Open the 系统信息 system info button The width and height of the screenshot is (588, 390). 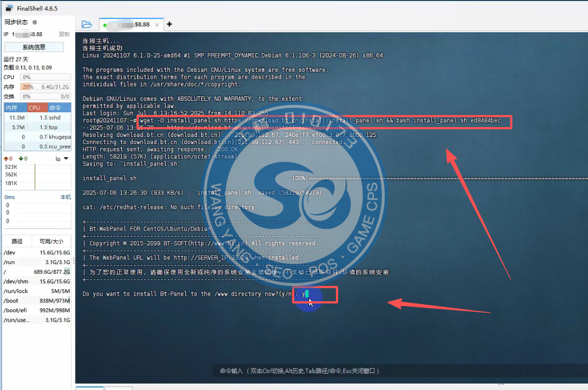(34, 47)
